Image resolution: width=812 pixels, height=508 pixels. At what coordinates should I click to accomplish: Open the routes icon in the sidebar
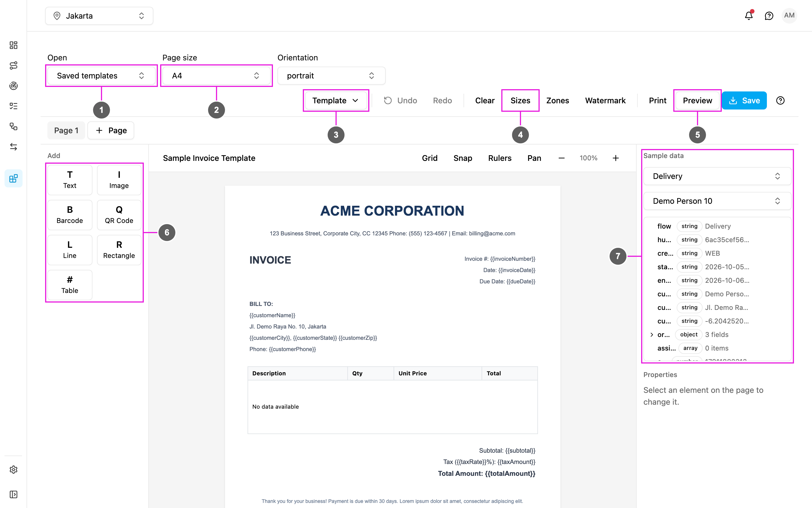(x=14, y=65)
